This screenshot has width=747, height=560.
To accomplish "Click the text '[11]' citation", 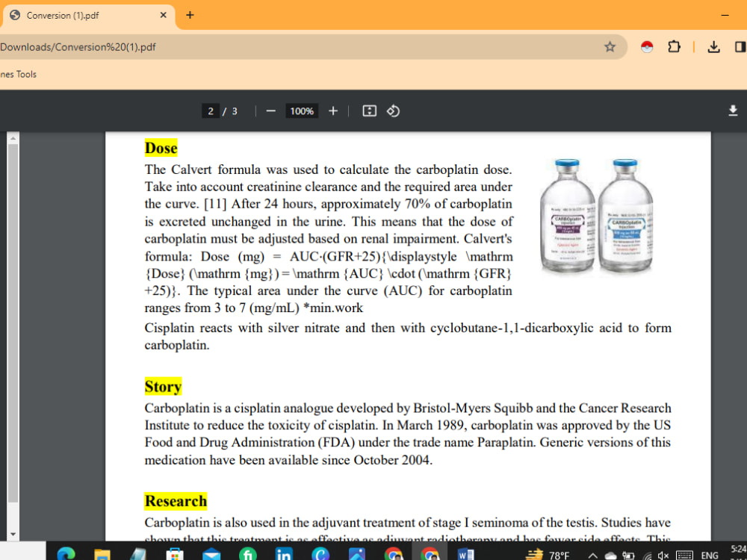I will coord(215,204).
